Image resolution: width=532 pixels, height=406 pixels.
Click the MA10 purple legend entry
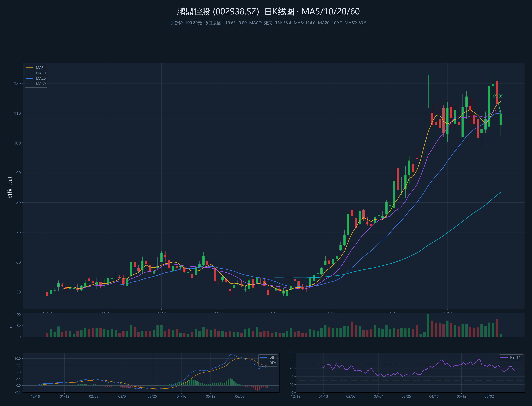pos(36,73)
